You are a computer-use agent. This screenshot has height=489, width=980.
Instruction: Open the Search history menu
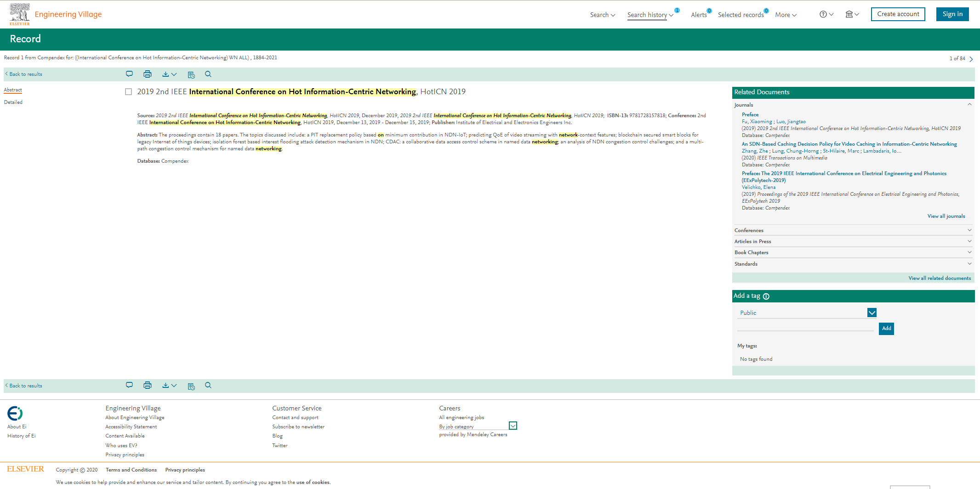(650, 15)
